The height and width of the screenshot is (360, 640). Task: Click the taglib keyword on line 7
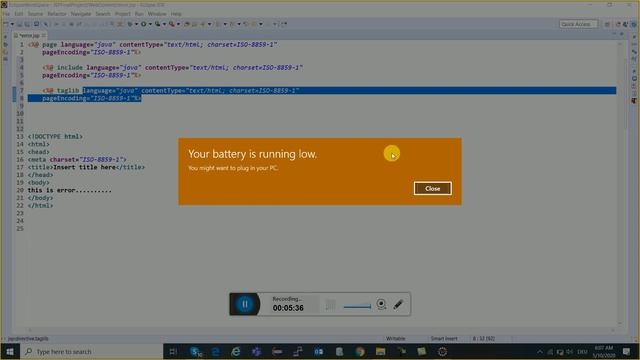click(x=68, y=91)
